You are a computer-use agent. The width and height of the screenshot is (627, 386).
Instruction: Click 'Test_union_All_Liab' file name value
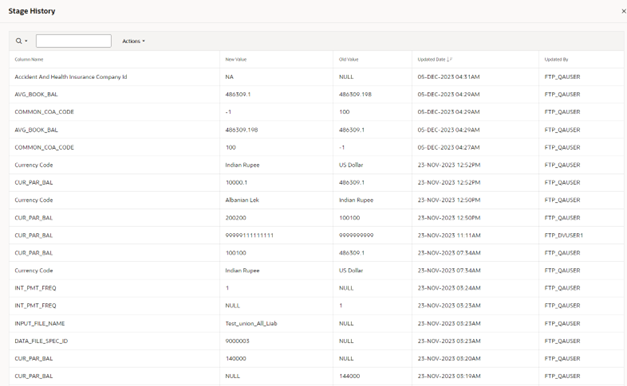[251, 323]
